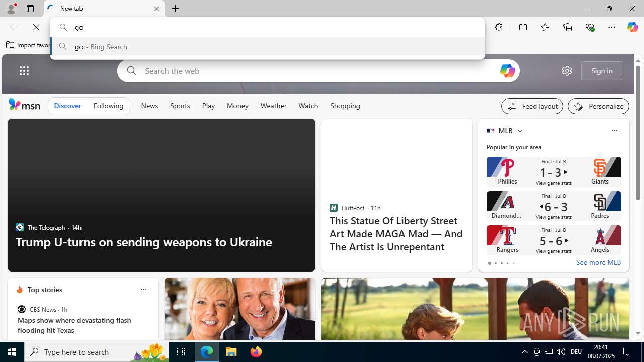
Task: Select second page dot of MLB card
Action: tap(495, 263)
